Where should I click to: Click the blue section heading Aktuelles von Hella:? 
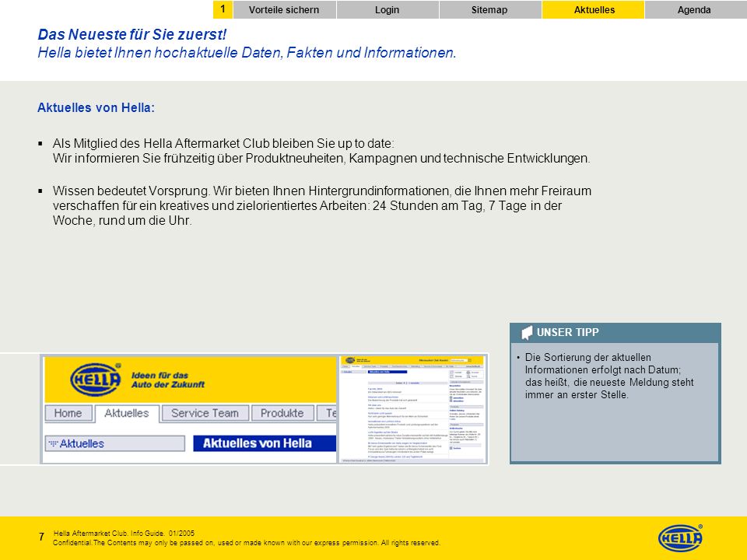(96, 107)
